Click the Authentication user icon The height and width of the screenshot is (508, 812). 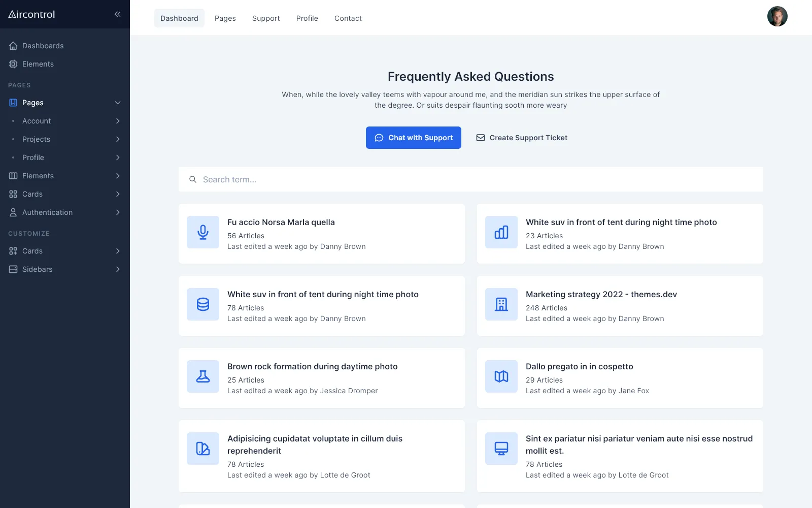click(x=13, y=212)
